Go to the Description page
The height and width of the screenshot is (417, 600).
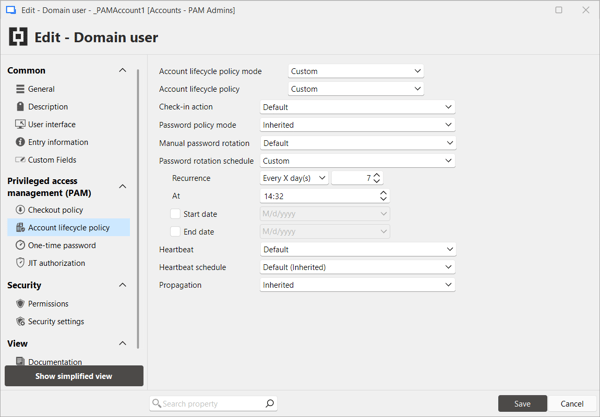tap(69, 106)
